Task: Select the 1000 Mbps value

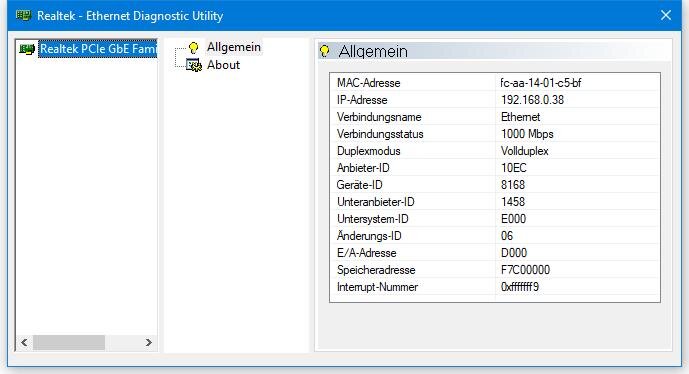Action: pyautogui.click(x=527, y=134)
